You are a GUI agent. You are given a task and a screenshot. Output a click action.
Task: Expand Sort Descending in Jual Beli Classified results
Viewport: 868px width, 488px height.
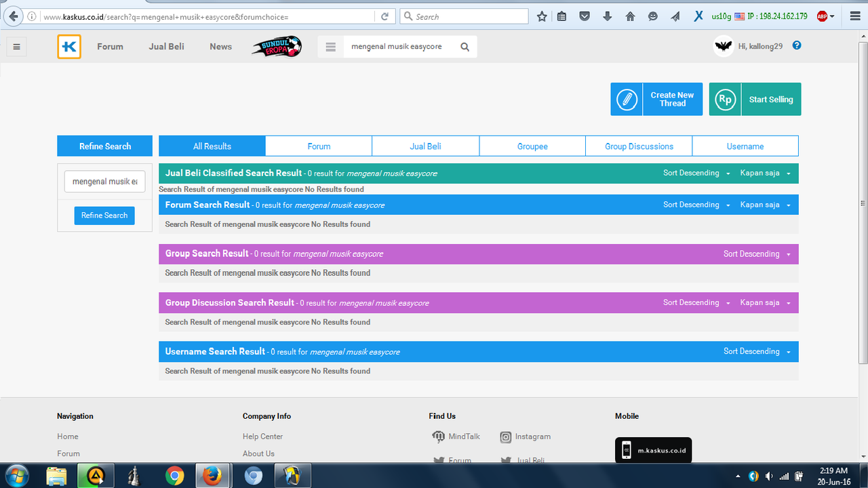[696, 174]
